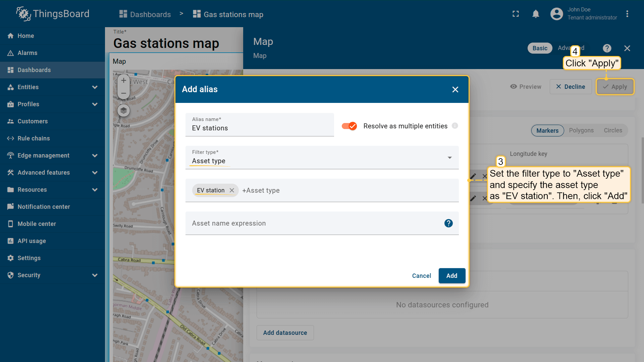644x362 pixels.
Task: Open Rule chains in sidebar
Action: (x=34, y=138)
